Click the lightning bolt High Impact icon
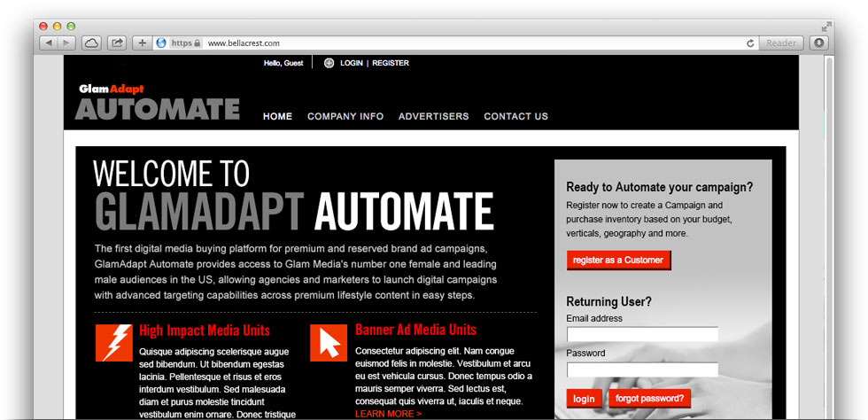 pos(114,343)
